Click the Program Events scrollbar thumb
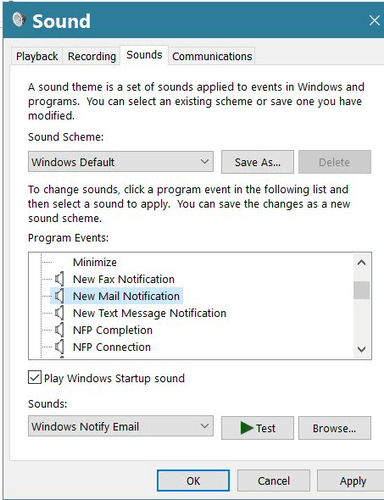Image resolution: width=384 pixels, height=500 pixels. point(361,290)
